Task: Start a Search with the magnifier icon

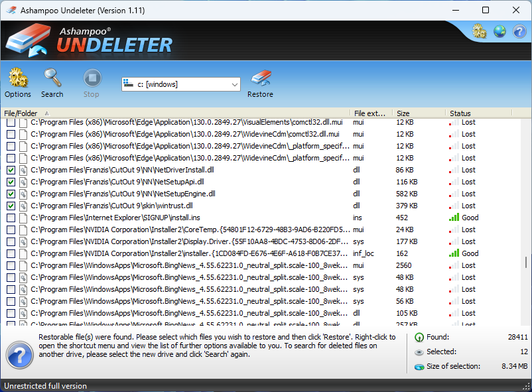Action: coord(52,78)
